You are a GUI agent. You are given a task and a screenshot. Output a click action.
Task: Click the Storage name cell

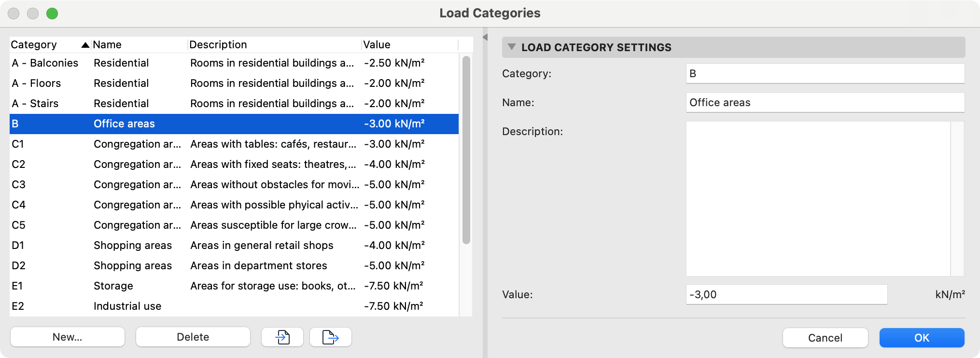pyautogui.click(x=113, y=286)
